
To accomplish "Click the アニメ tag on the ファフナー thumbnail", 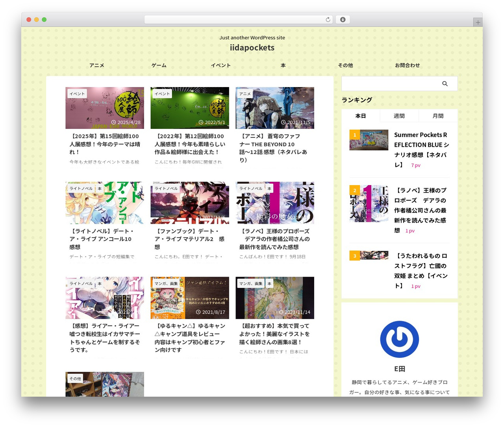I will tap(245, 94).
